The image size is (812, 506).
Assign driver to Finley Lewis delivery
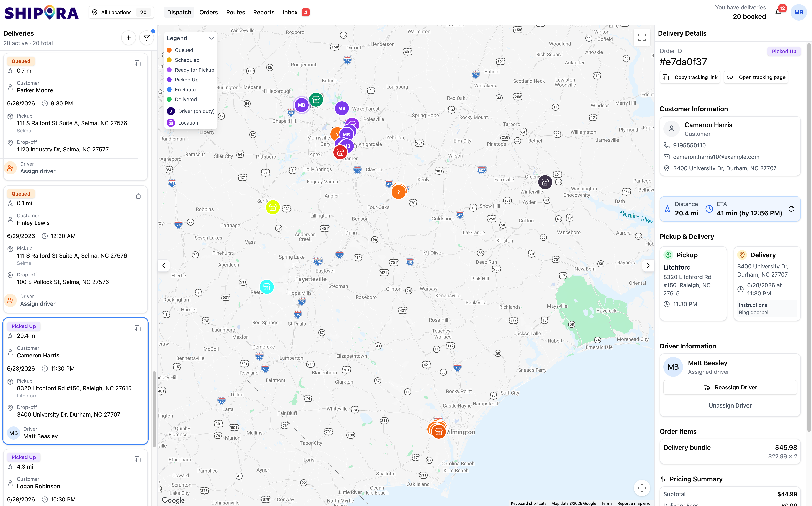pos(38,304)
